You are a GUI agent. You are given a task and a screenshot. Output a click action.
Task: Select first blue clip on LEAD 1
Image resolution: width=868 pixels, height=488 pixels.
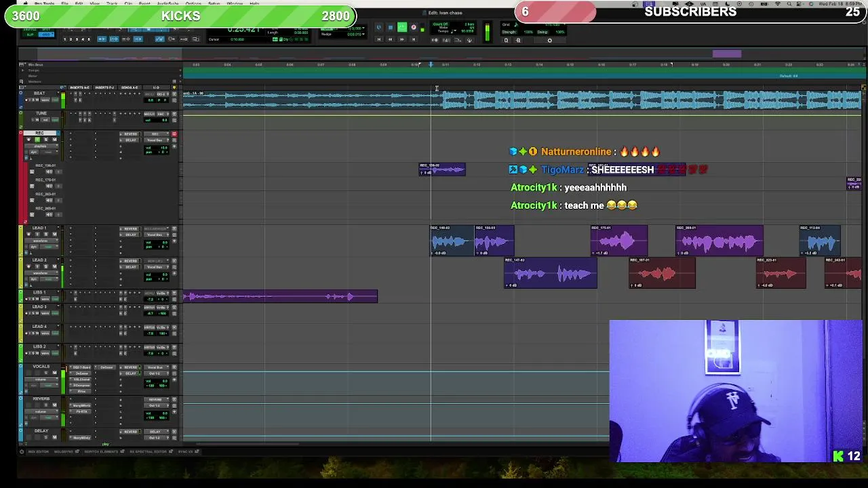point(452,241)
